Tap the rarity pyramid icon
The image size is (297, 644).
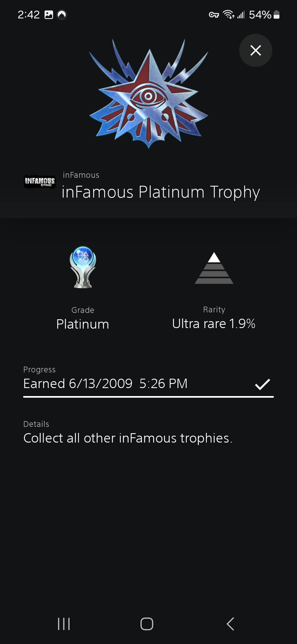pos(214,268)
